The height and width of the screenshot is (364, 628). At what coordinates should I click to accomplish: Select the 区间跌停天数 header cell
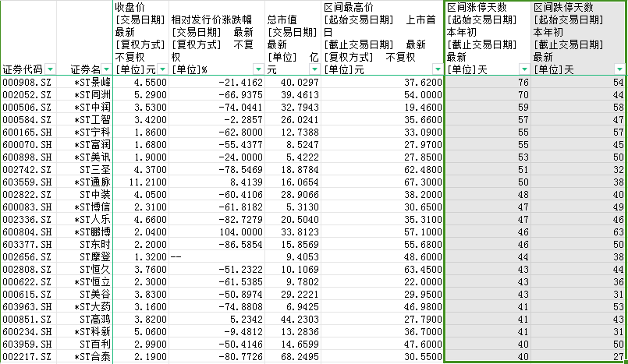tap(578, 38)
